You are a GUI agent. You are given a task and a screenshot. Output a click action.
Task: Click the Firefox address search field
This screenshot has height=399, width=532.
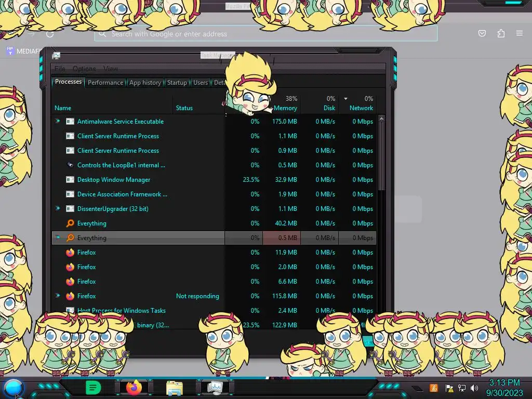[x=266, y=34]
